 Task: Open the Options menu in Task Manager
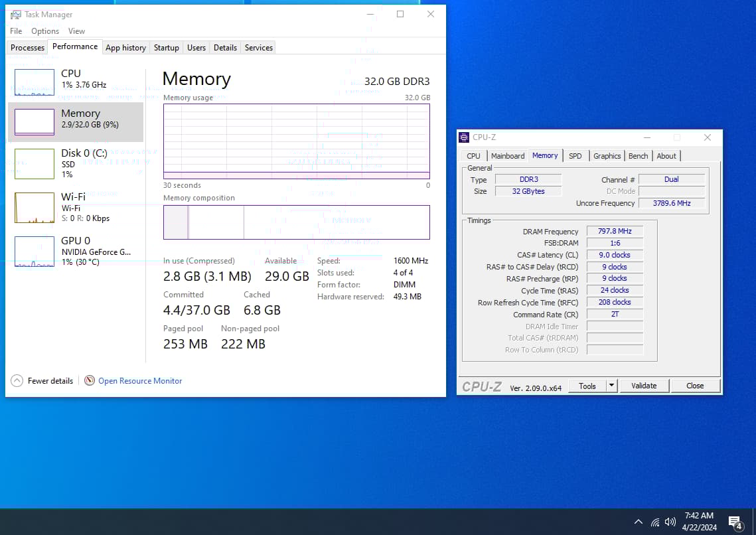(44, 31)
